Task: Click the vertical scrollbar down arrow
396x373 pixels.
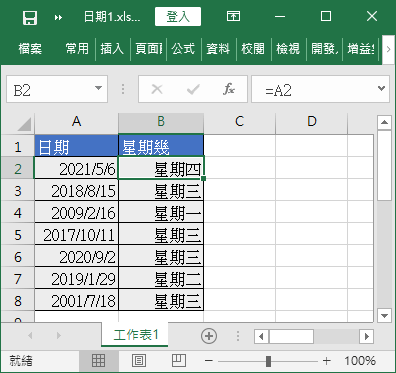Action: [384, 315]
